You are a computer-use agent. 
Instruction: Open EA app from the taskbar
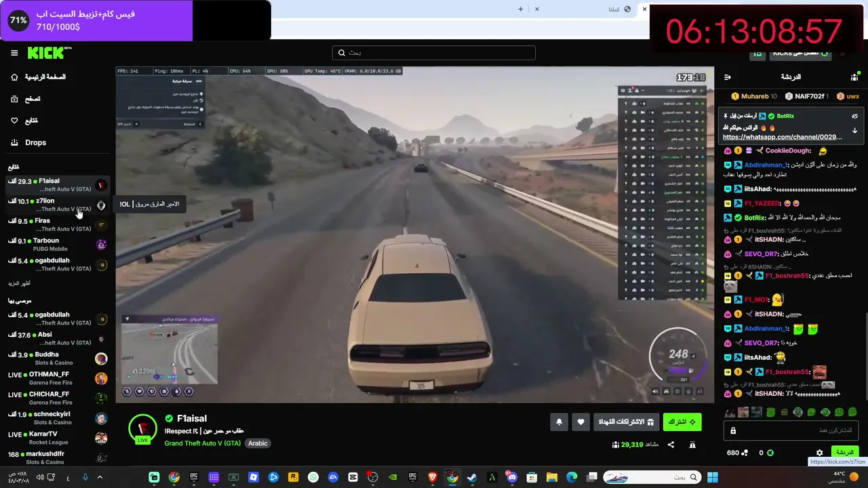[x=333, y=477]
